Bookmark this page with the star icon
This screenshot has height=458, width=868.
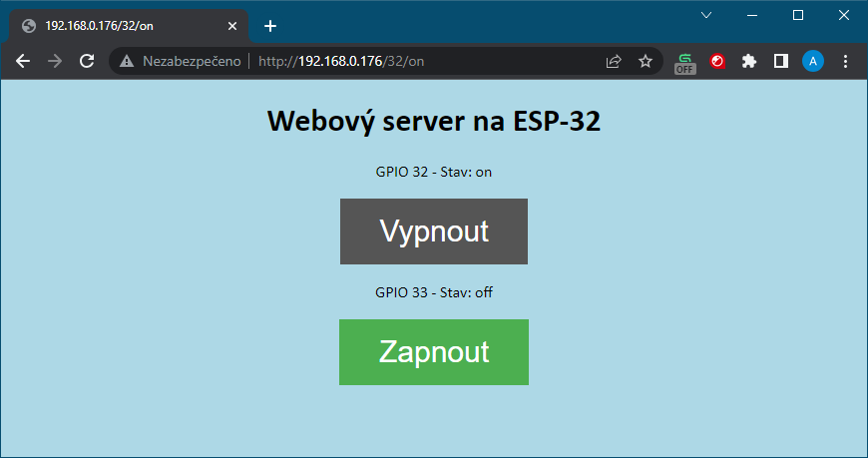click(646, 61)
